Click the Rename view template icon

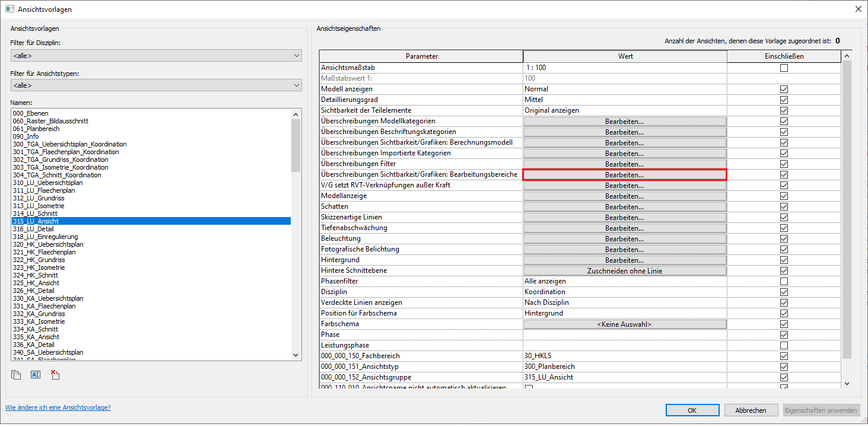36,375
